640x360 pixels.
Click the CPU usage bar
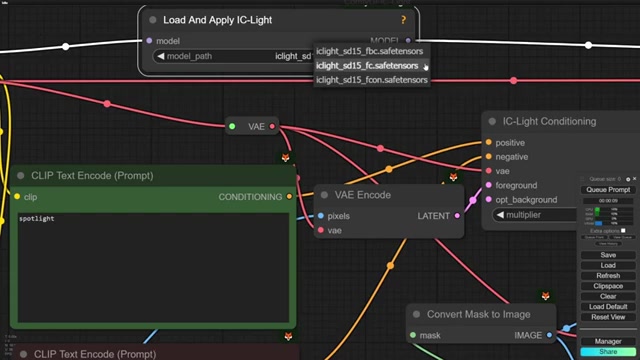[x=613, y=209]
